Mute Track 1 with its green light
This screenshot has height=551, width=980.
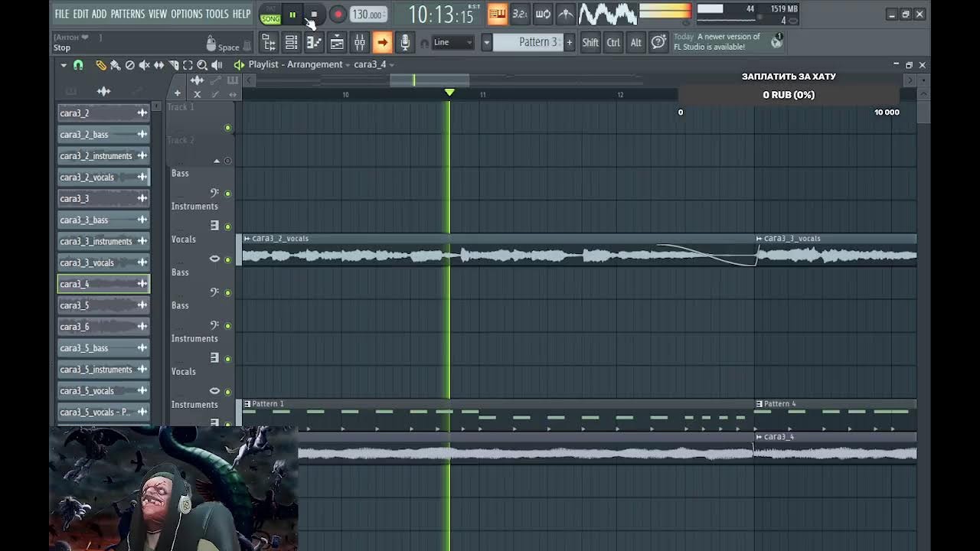coord(227,128)
